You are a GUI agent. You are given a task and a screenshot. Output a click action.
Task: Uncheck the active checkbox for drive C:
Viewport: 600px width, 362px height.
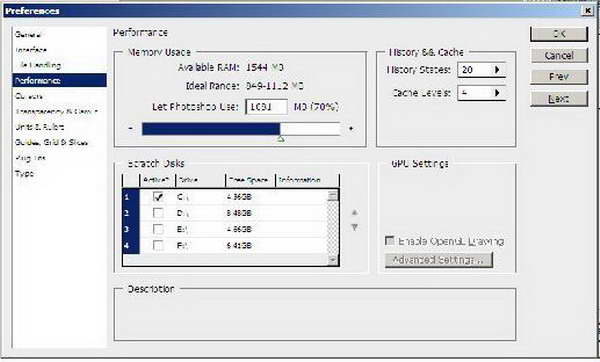tap(158, 197)
